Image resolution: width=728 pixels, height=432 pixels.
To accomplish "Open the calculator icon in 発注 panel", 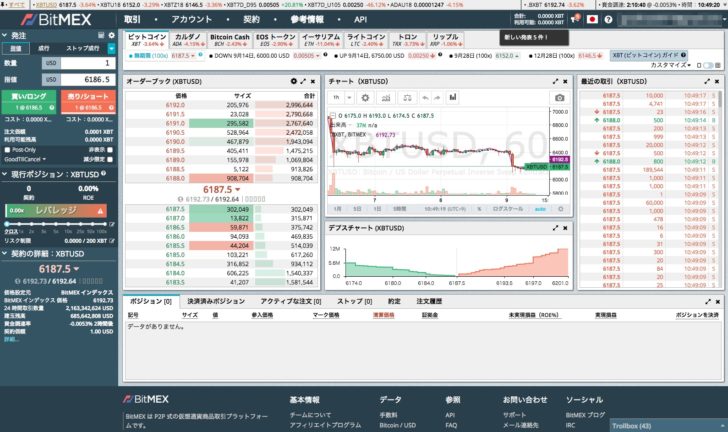I will [x=101, y=35].
